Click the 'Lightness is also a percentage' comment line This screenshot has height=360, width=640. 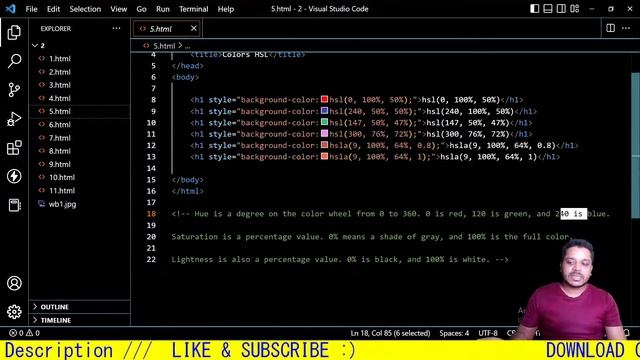340,260
